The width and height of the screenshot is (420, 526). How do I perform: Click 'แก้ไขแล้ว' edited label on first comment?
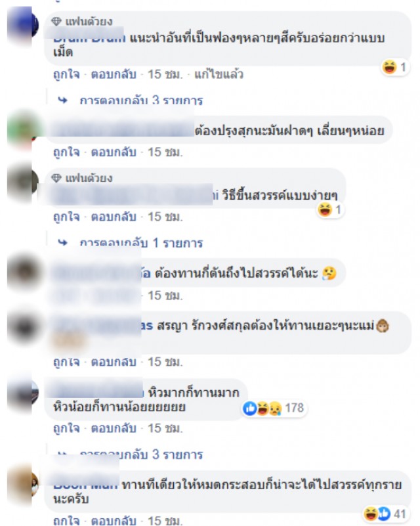(x=219, y=74)
